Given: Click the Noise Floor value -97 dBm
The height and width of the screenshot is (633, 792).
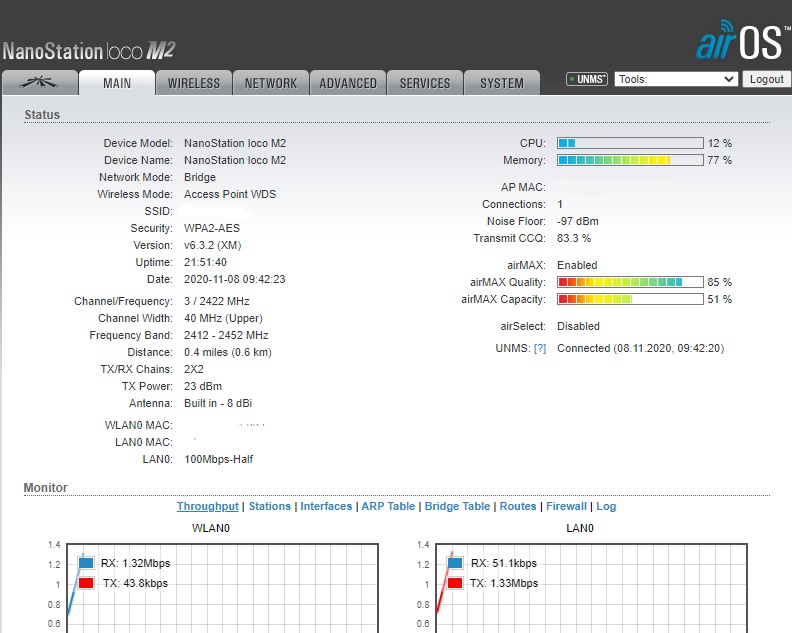Looking at the screenshot, I should (578, 221).
